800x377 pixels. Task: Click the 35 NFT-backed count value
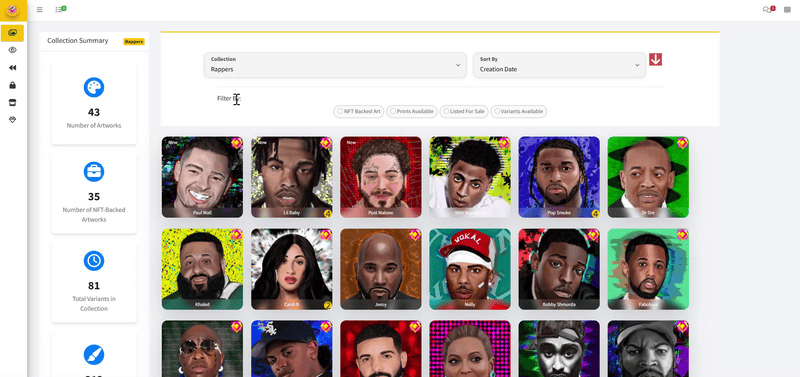click(94, 196)
